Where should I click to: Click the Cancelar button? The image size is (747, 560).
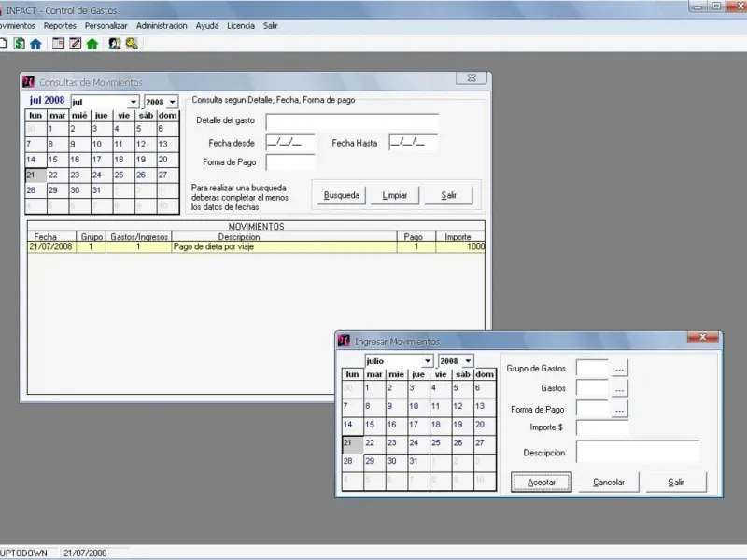tap(609, 482)
